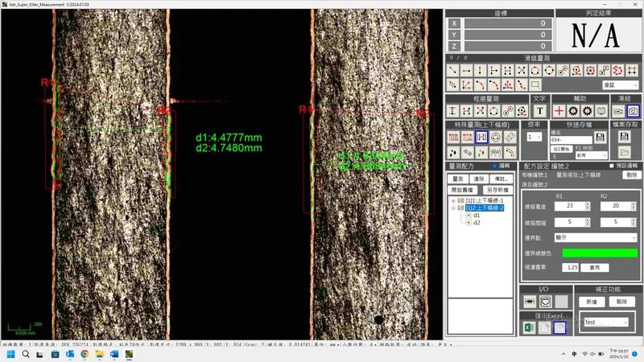This screenshot has width=644, height=362.
Task: Click the red crosshair auxiliary tool
Action: pyautogui.click(x=559, y=110)
